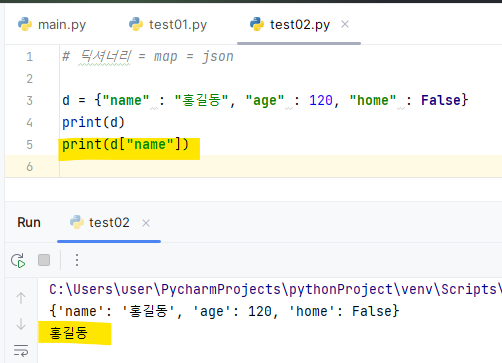Click the Python icon on test01.py tab
Screen dimensions: 502x363
tap(136, 24)
